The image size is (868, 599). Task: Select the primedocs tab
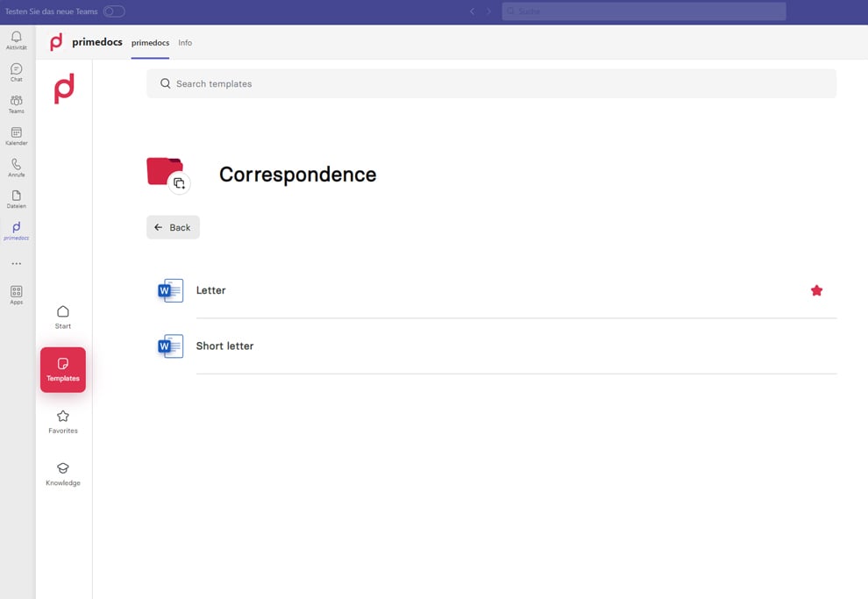tap(150, 42)
